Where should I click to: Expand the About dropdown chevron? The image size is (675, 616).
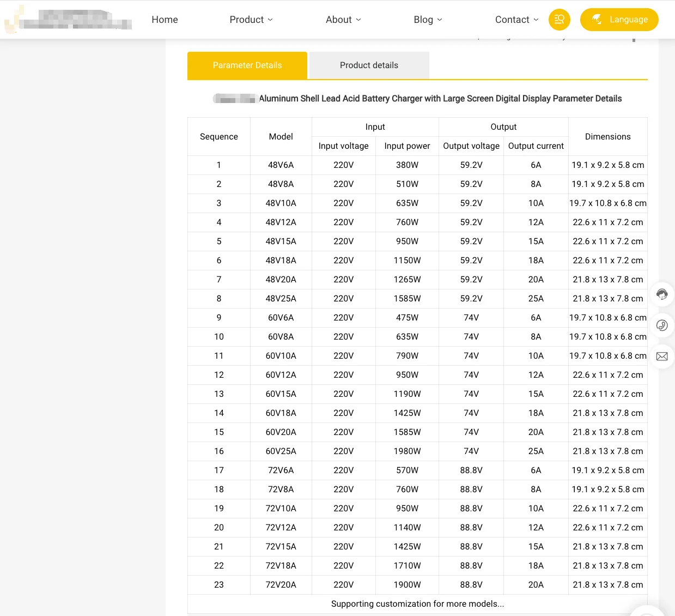click(x=358, y=20)
